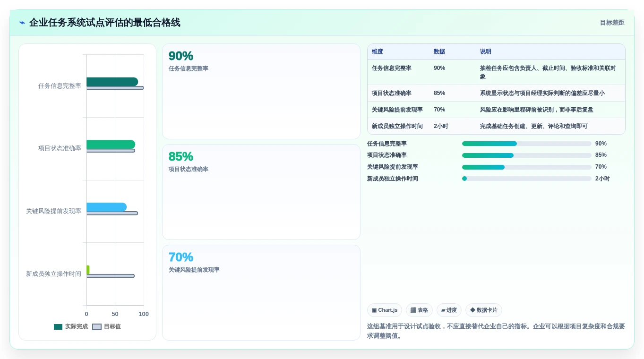
Task: Select the 表格 tag chip
Action: tap(419, 310)
